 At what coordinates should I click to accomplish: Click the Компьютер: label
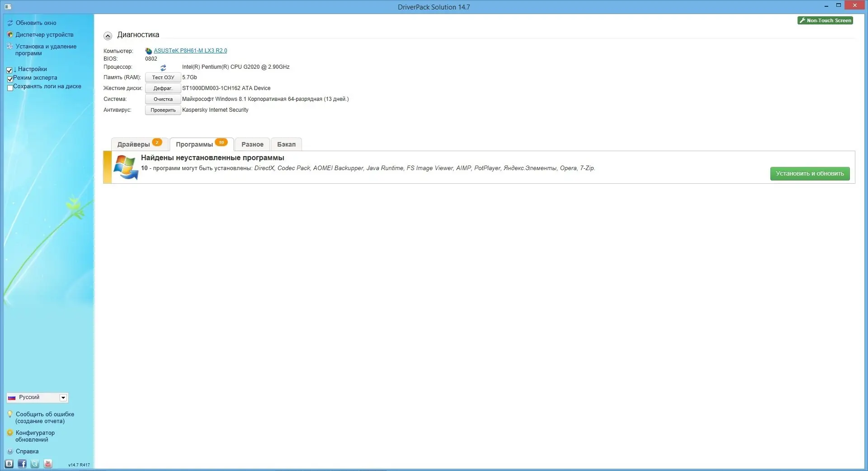pos(118,51)
